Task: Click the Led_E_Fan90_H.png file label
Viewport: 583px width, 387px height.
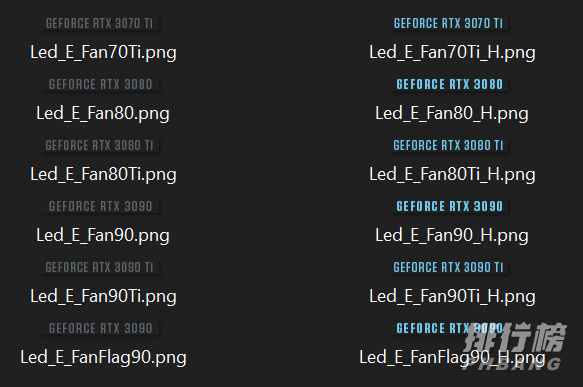Action: point(452,235)
